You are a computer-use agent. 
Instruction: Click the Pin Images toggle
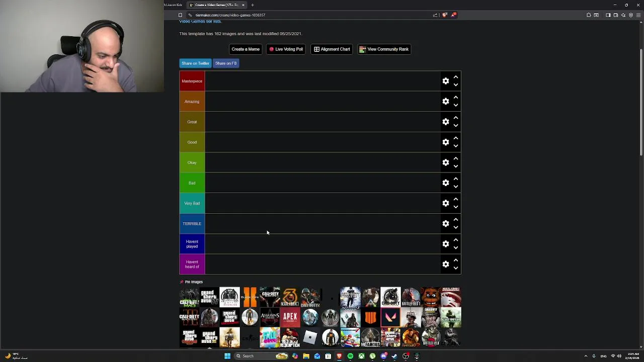(191, 282)
